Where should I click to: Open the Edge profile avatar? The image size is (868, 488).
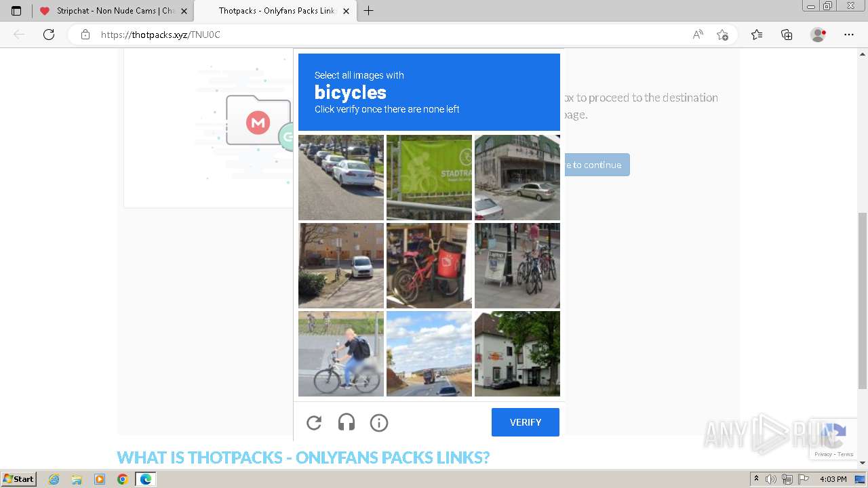818,35
